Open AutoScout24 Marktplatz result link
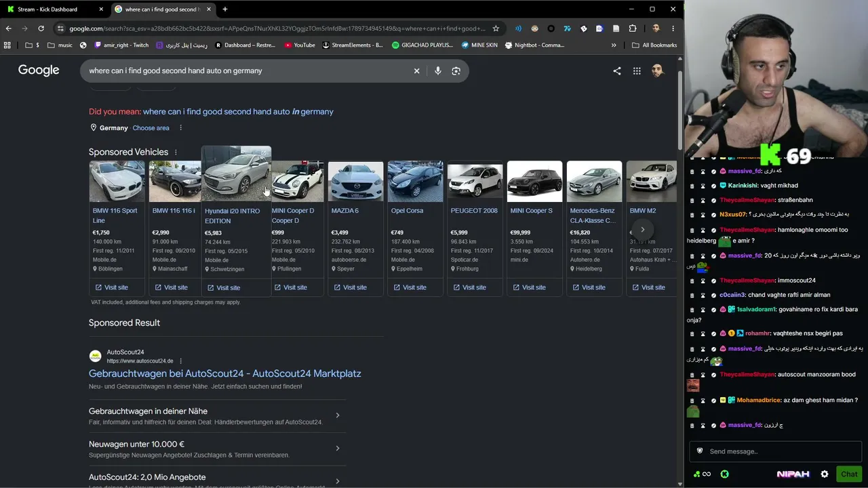This screenshot has width=868, height=488. [x=224, y=373]
